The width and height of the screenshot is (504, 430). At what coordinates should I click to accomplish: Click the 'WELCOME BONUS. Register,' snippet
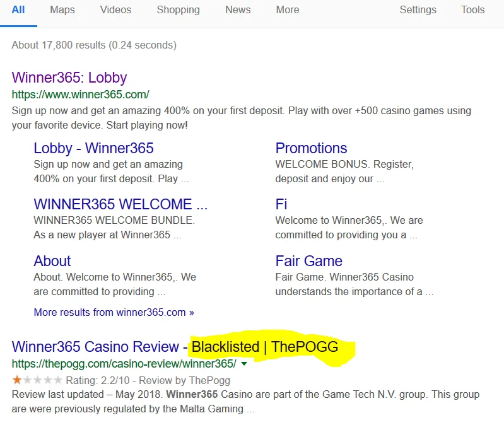344,164
